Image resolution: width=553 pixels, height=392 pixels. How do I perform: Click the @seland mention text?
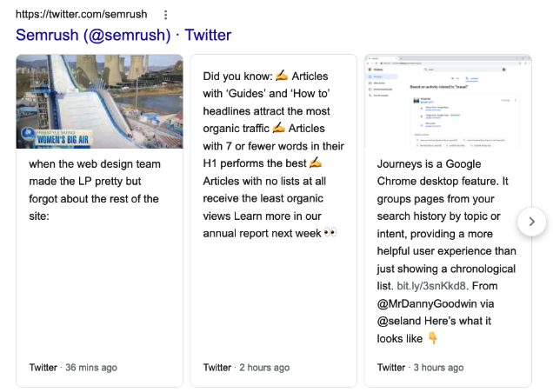point(399,321)
